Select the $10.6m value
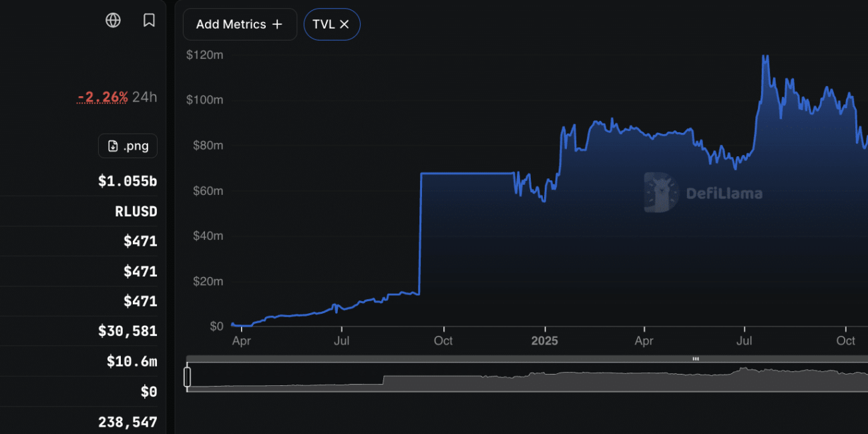 132,361
